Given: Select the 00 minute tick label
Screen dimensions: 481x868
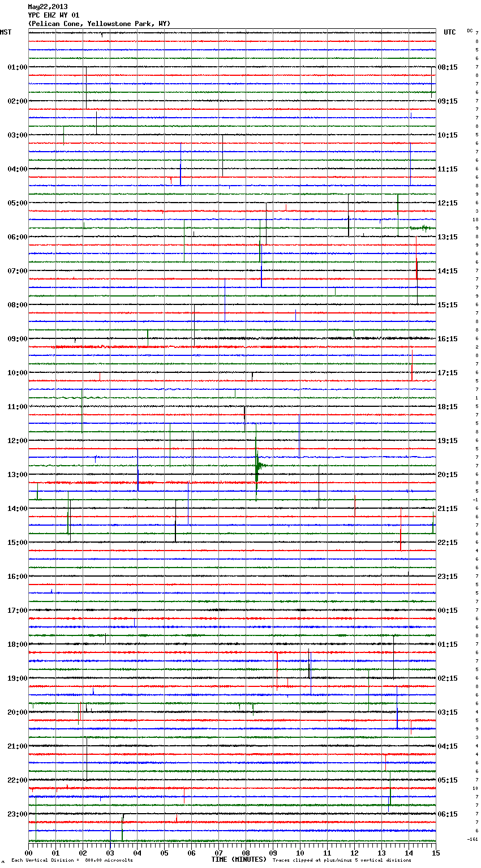Looking at the screenshot, I should tap(28, 853).
